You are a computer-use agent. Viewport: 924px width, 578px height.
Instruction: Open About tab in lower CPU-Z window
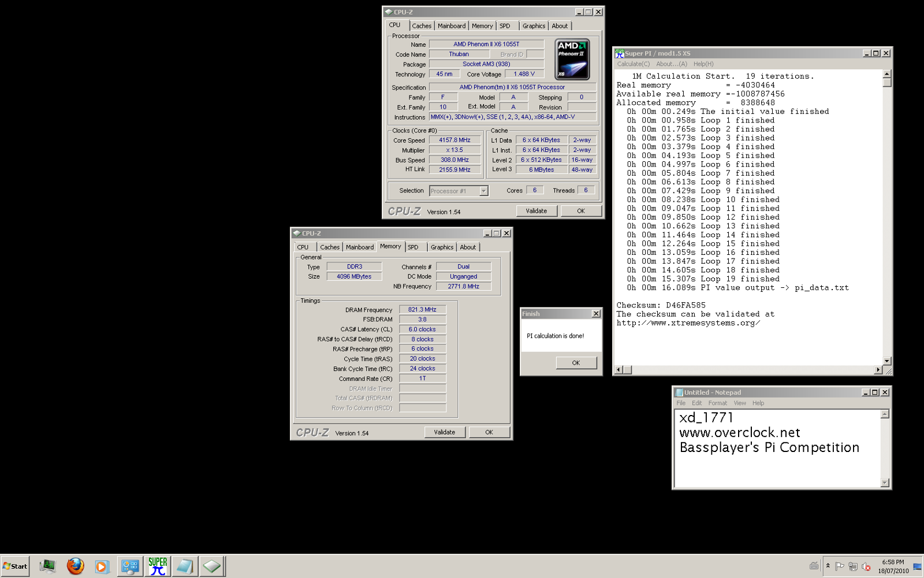pyautogui.click(x=468, y=247)
